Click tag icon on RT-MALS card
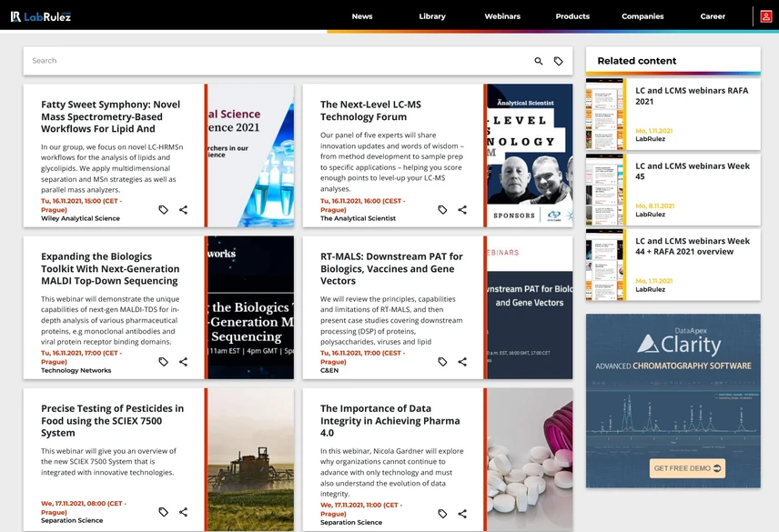The width and height of the screenshot is (779, 532). (442, 362)
